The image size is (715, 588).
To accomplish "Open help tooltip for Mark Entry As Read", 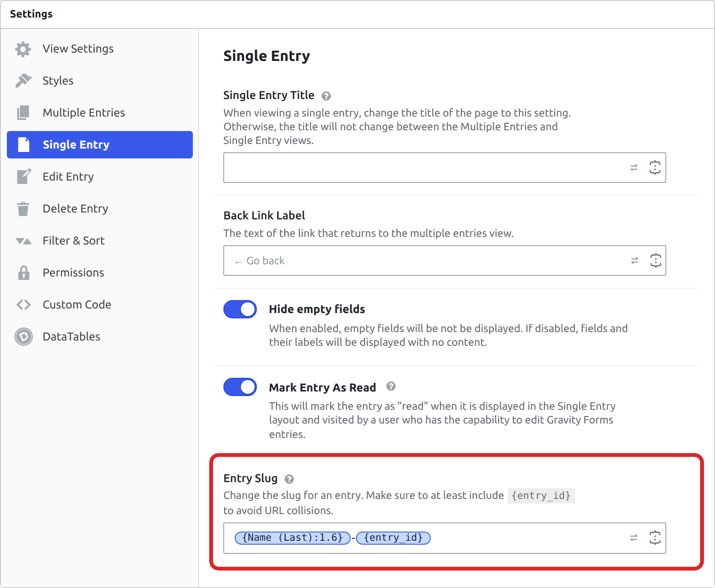I will (391, 387).
